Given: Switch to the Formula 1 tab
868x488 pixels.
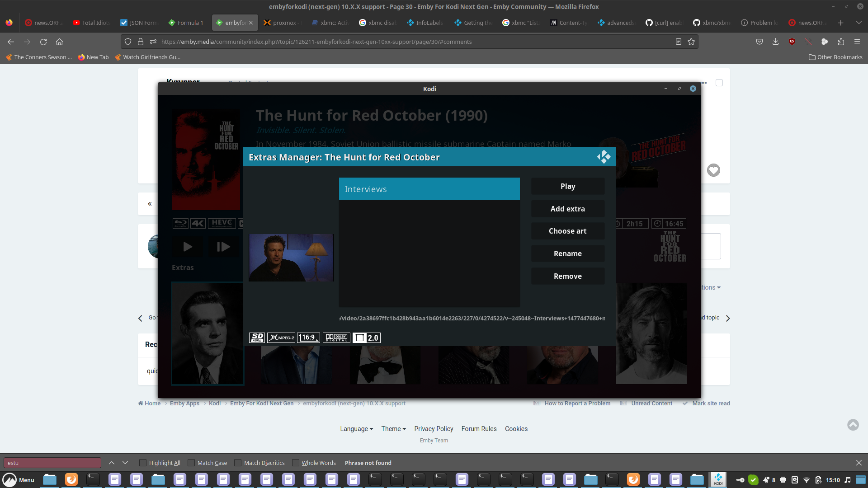Looking at the screenshot, I should coord(185,23).
